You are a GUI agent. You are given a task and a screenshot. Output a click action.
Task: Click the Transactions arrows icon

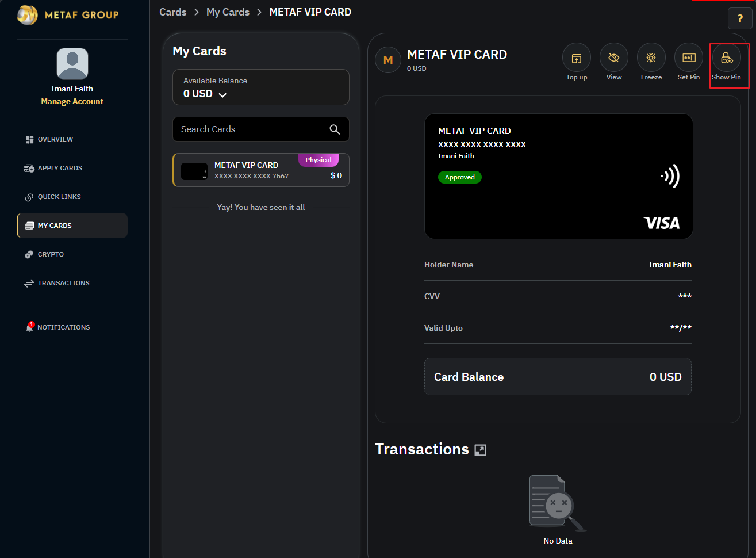(29, 283)
